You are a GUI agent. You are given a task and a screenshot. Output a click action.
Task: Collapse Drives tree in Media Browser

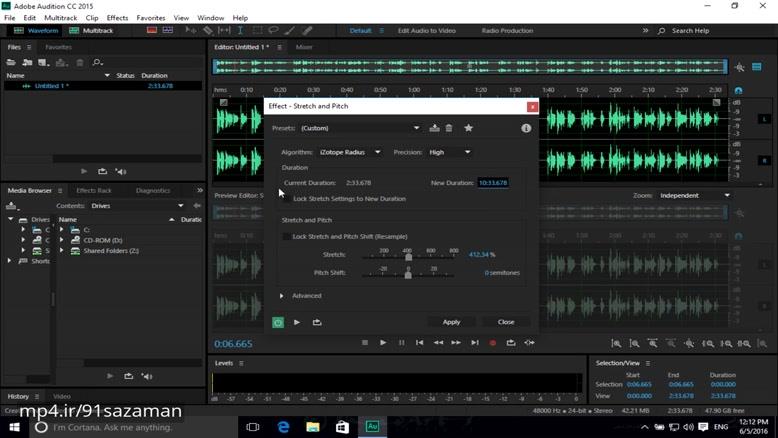(x=10, y=219)
